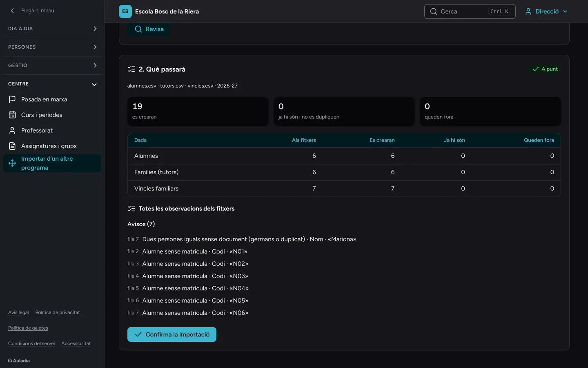Open the Curs i períodes calendar icon
This screenshot has width=588, height=368.
point(12,115)
